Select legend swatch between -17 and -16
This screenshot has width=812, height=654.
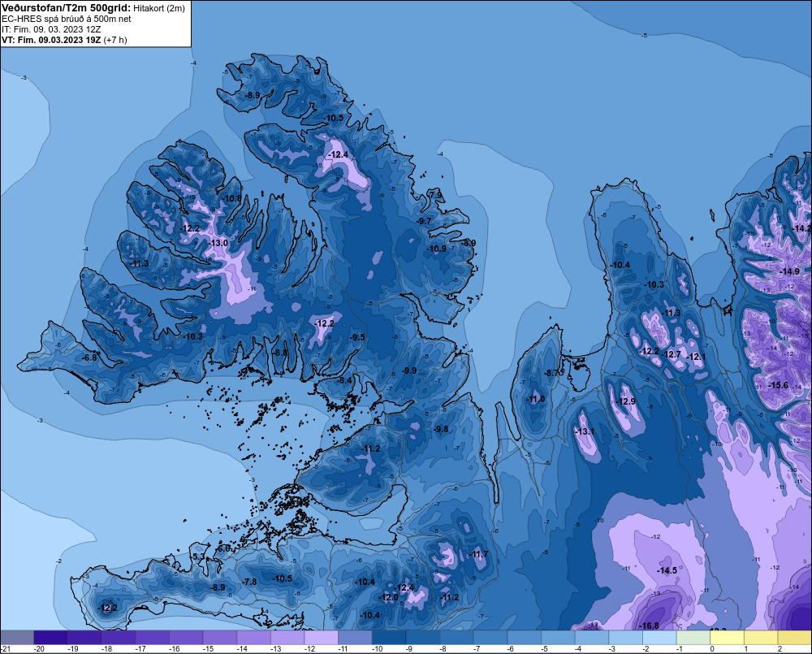click(x=153, y=637)
